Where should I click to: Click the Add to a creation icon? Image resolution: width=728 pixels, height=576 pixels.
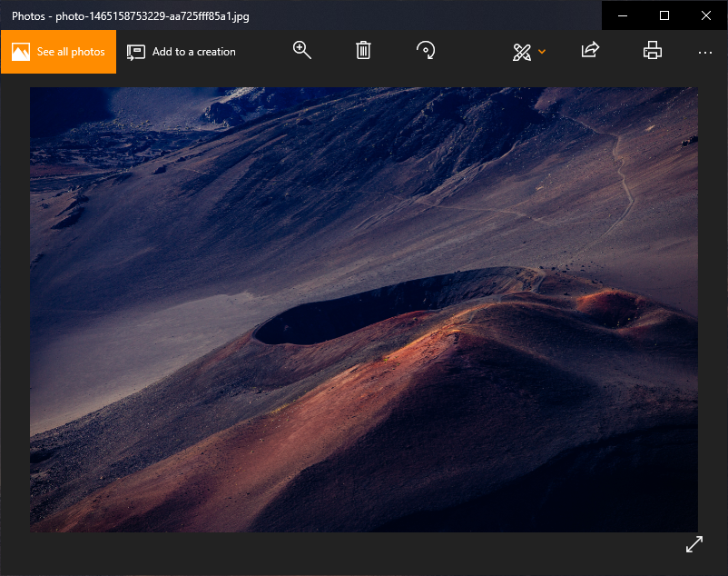pos(136,52)
